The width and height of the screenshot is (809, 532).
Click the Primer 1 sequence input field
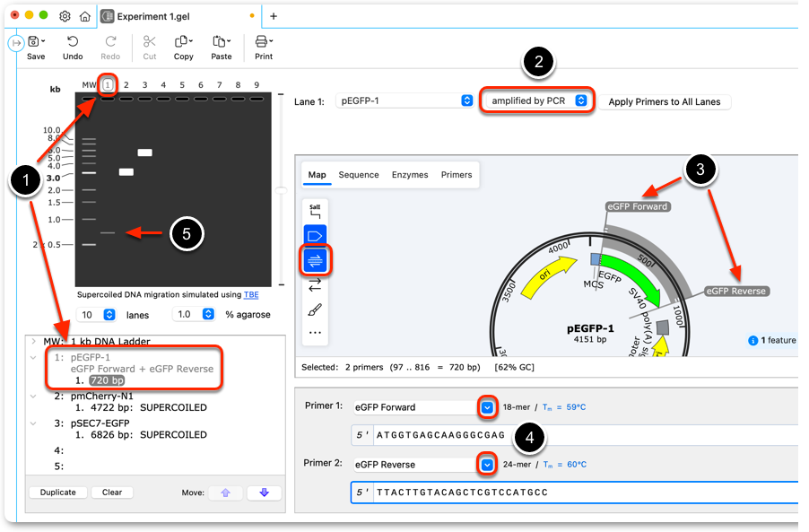coord(574,435)
